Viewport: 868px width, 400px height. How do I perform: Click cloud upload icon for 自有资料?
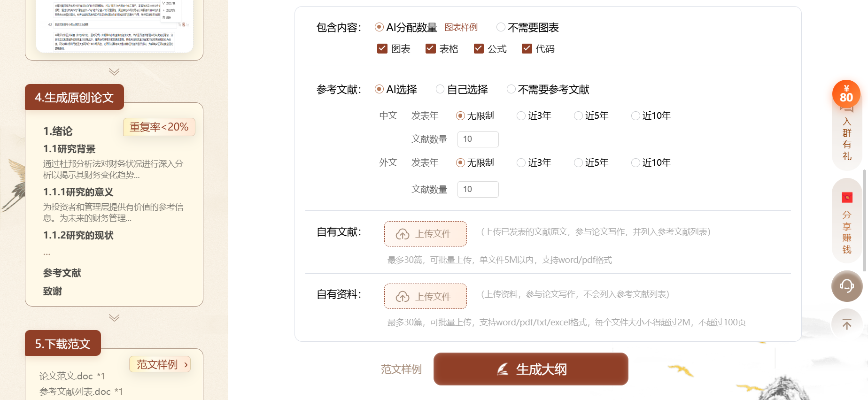click(x=403, y=297)
